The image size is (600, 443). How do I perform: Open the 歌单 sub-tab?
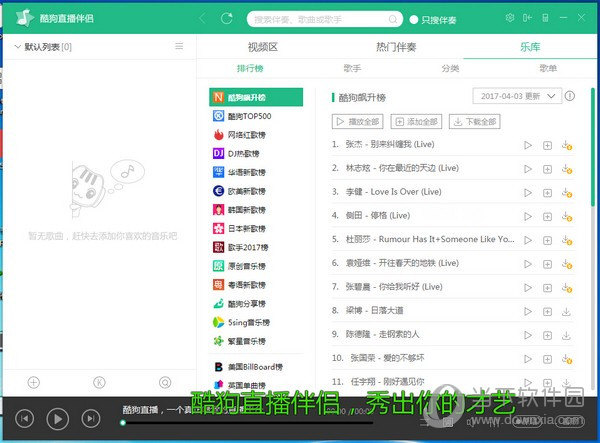548,68
